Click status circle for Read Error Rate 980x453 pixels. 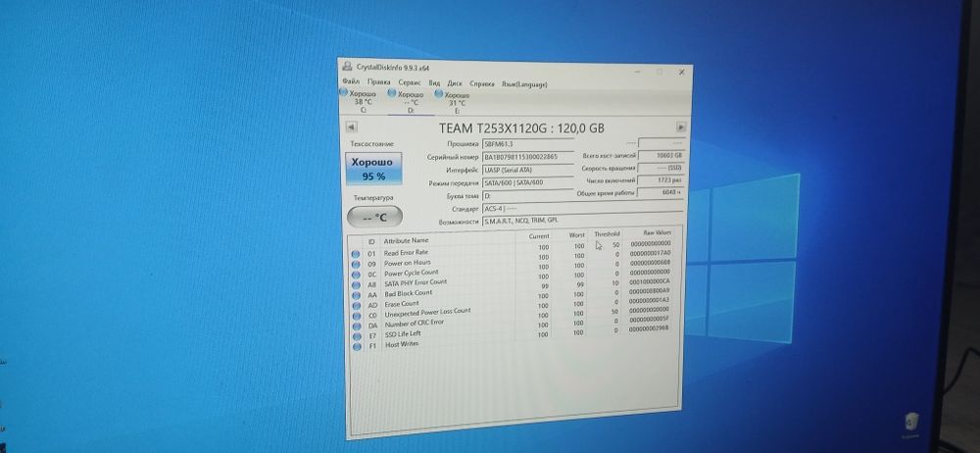click(356, 254)
